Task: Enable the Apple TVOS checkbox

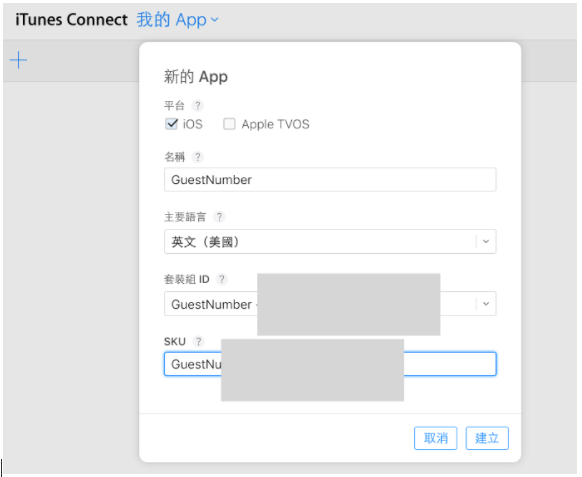Action: (229, 124)
